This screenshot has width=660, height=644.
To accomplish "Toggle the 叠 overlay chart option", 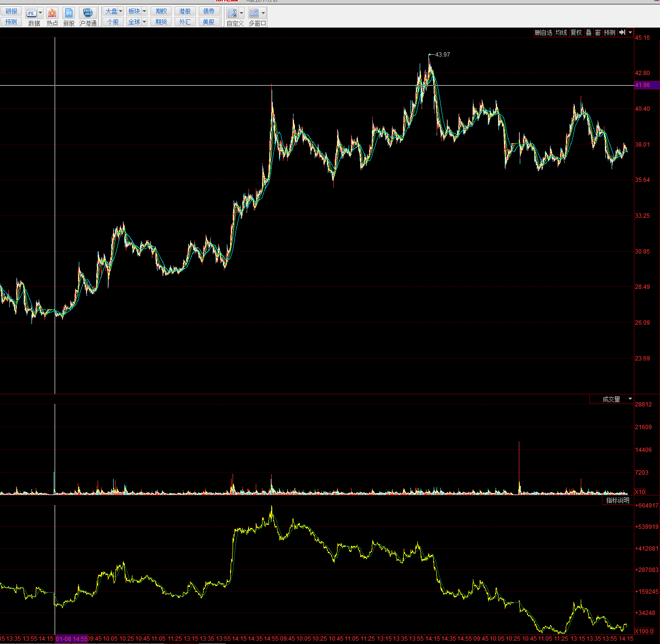I will pyautogui.click(x=589, y=32).
